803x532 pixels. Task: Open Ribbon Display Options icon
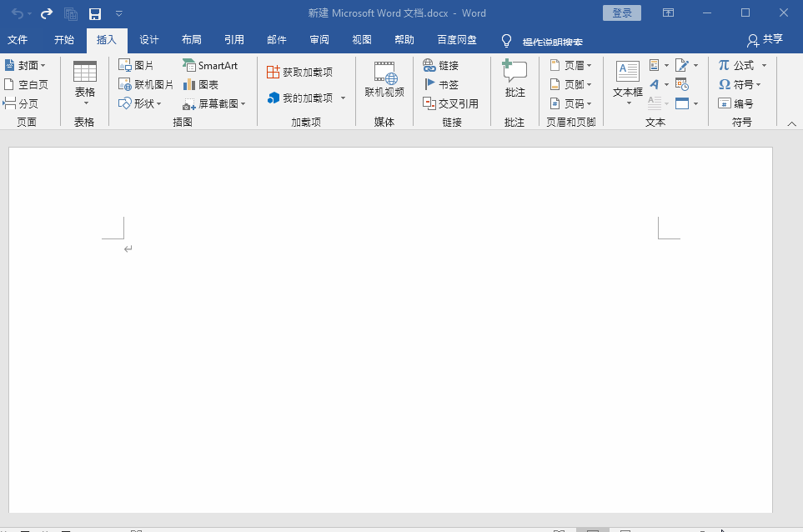[668, 13]
